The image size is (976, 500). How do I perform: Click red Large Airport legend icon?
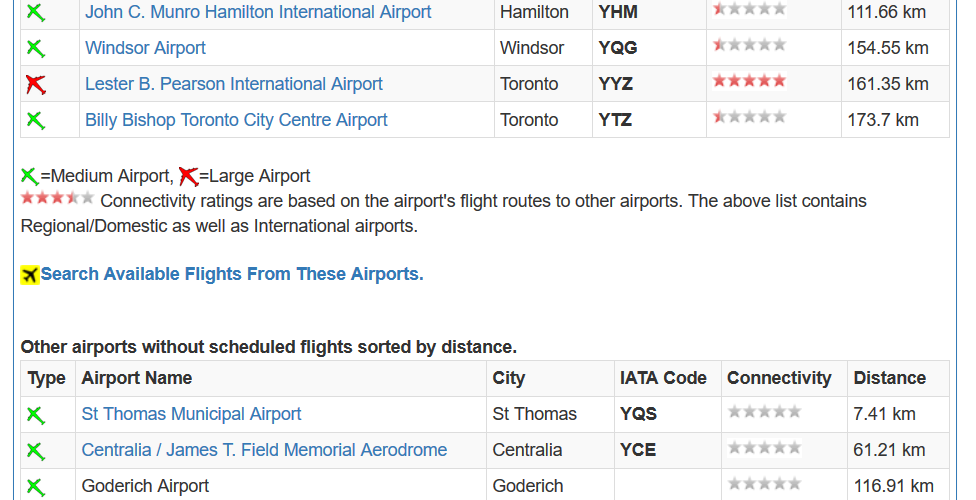[189, 176]
